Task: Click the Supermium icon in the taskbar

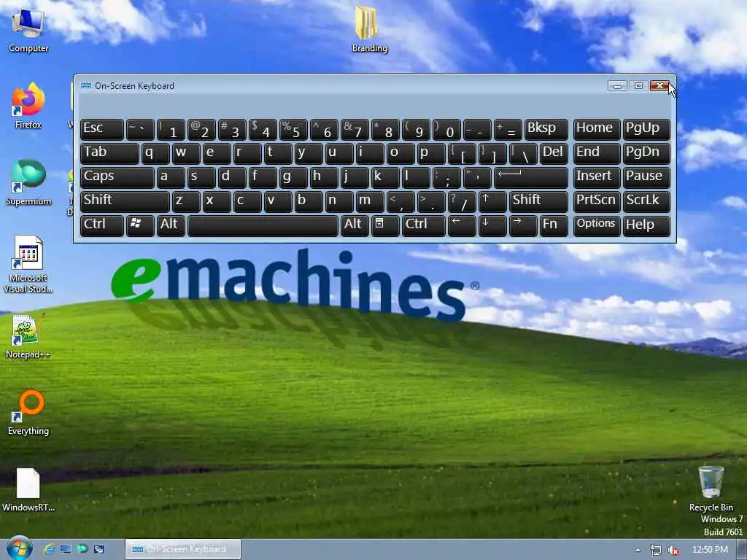Action: pos(82,549)
